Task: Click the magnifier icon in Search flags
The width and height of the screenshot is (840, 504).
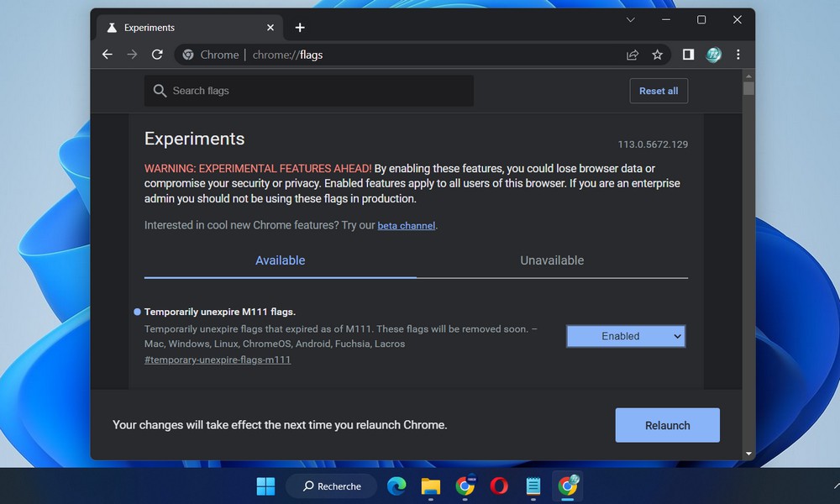Action: [160, 91]
